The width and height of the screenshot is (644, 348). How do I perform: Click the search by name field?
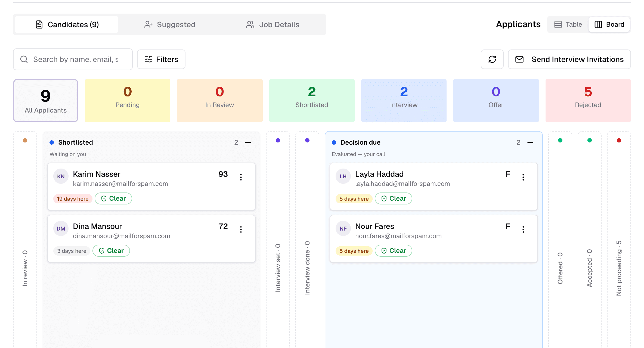click(x=73, y=59)
